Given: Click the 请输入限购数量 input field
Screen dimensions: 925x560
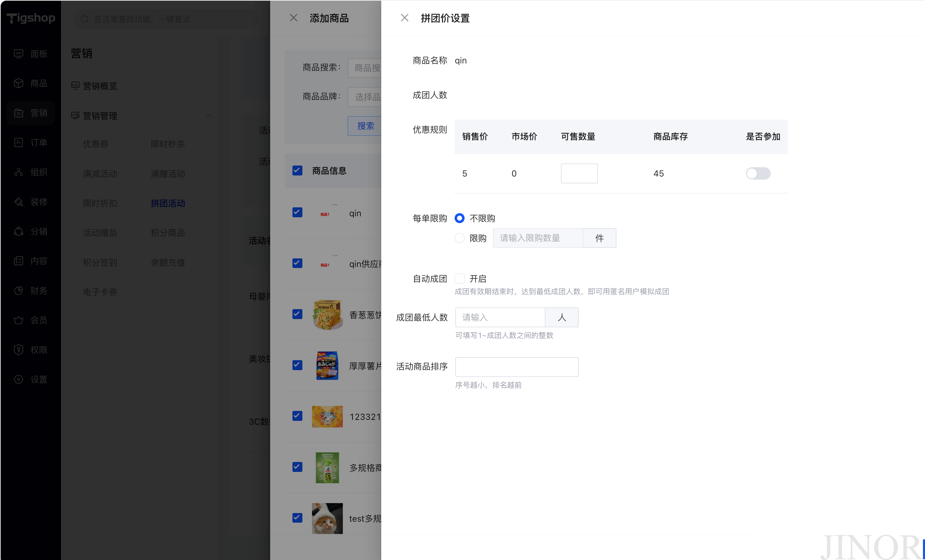Looking at the screenshot, I should click(x=538, y=238).
